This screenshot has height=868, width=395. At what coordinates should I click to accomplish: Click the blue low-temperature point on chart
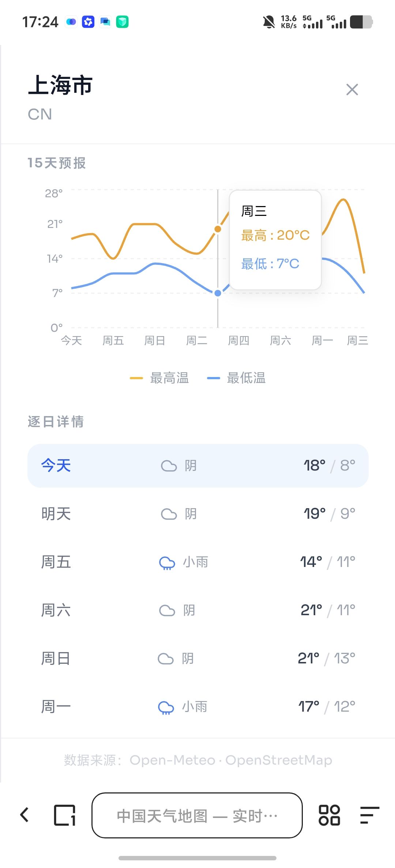tap(218, 293)
